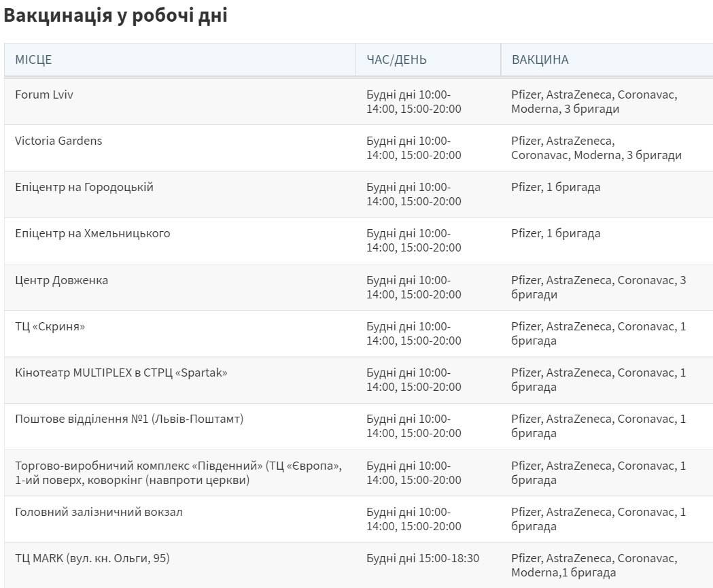Click the Forum Lviv vaccine list cell
The image size is (713, 588).
tap(593, 102)
